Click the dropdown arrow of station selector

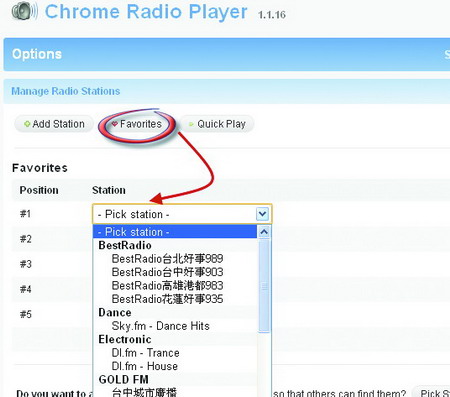pos(262,214)
